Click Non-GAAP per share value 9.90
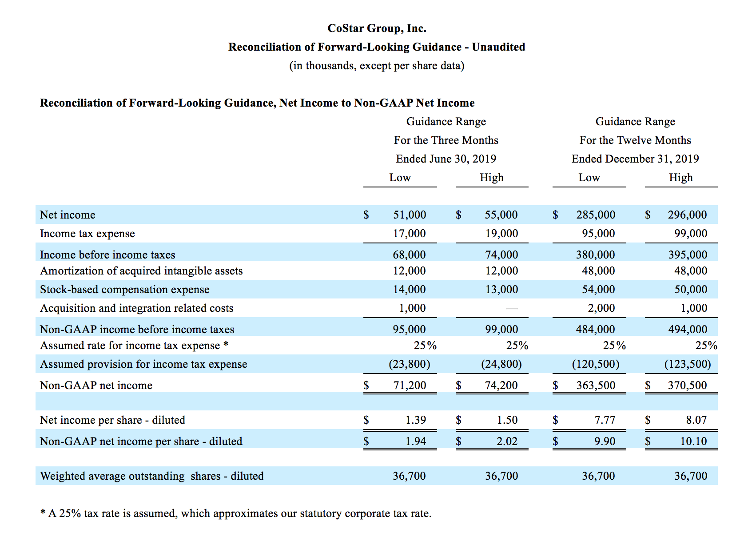756x533 pixels. (x=605, y=442)
